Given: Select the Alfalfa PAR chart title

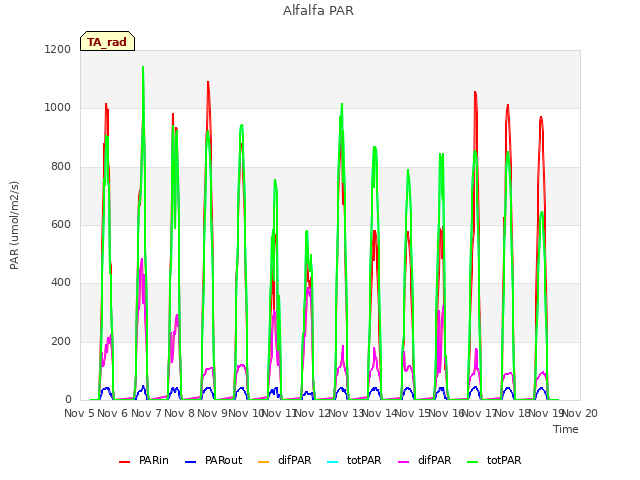Looking at the screenshot, I should (x=318, y=10).
